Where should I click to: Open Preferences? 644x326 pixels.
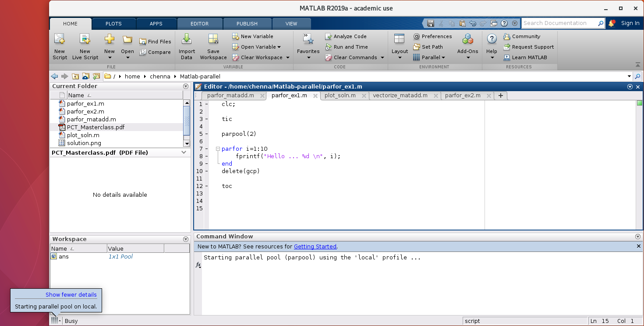[432, 36]
